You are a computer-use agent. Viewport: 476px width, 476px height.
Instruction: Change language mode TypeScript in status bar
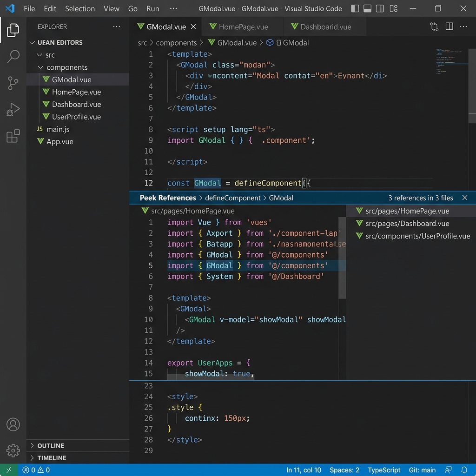click(x=384, y=470)
